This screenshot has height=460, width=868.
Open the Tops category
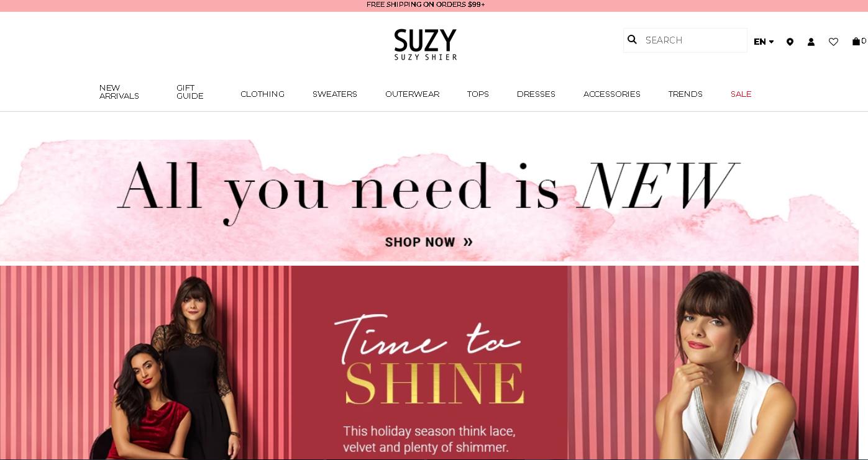click(478, 94)
